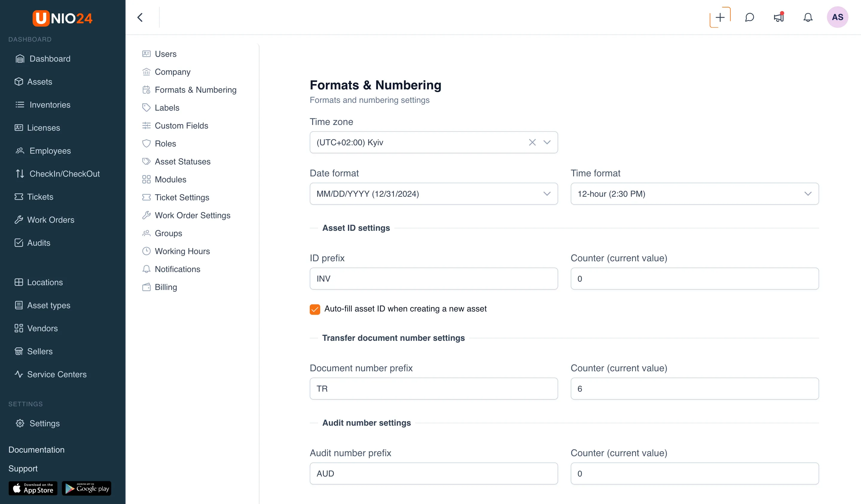Open Notifications settings in the menu
Viewport: 861px width, 504px height.
tap(171, 269)
